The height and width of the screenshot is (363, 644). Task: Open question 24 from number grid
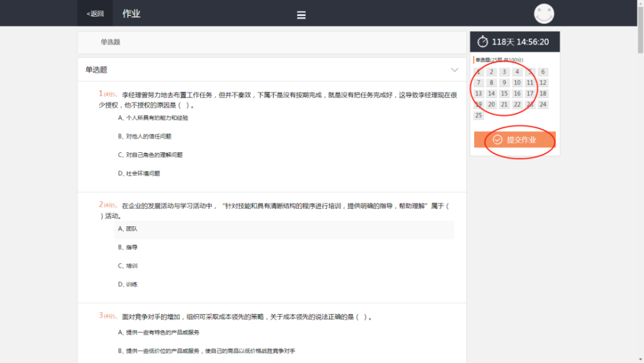tap(542, 104)
